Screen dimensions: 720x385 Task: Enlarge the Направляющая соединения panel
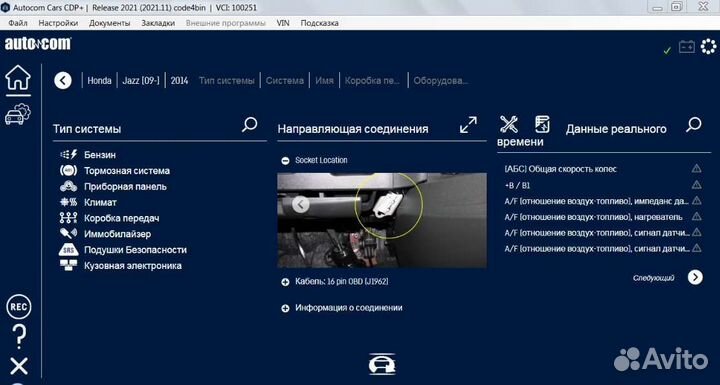pyautogui.click(x=468, y=125)
